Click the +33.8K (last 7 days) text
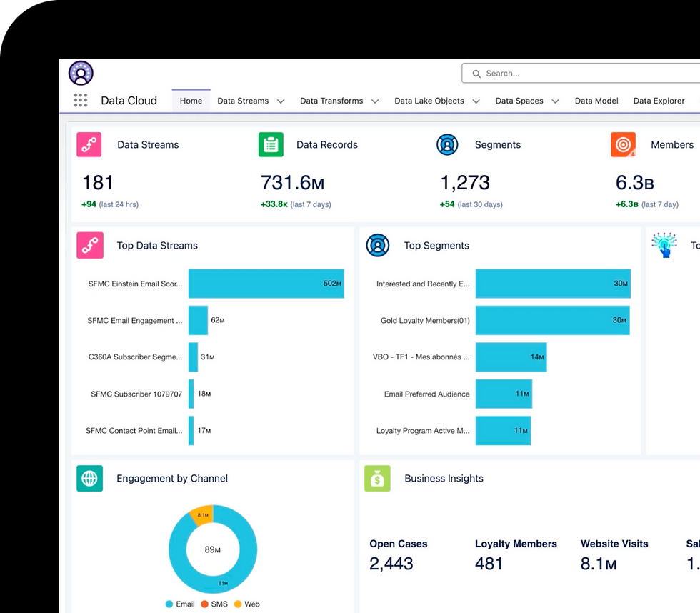 click(x=296, y=204)
